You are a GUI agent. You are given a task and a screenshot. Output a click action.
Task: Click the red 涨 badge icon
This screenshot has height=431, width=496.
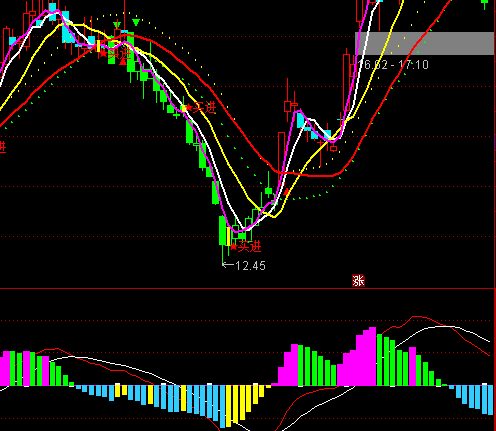pos(358,281)
